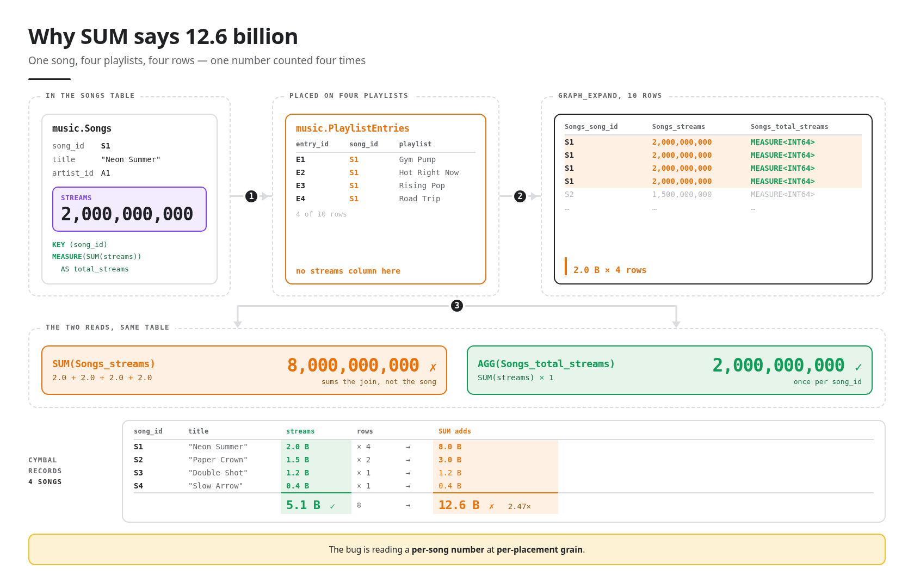Screen dimensions: 914x588
Task: Click the step 2 circle marker
Action: coord(520,196)
